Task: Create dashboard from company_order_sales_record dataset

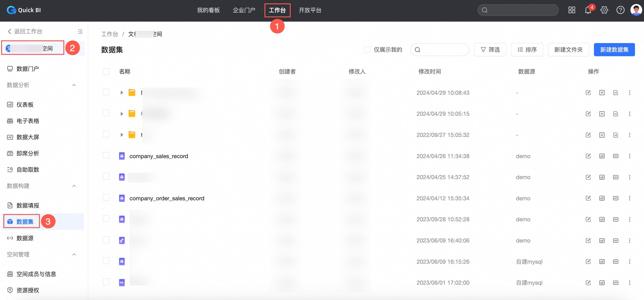Action: 602,198
